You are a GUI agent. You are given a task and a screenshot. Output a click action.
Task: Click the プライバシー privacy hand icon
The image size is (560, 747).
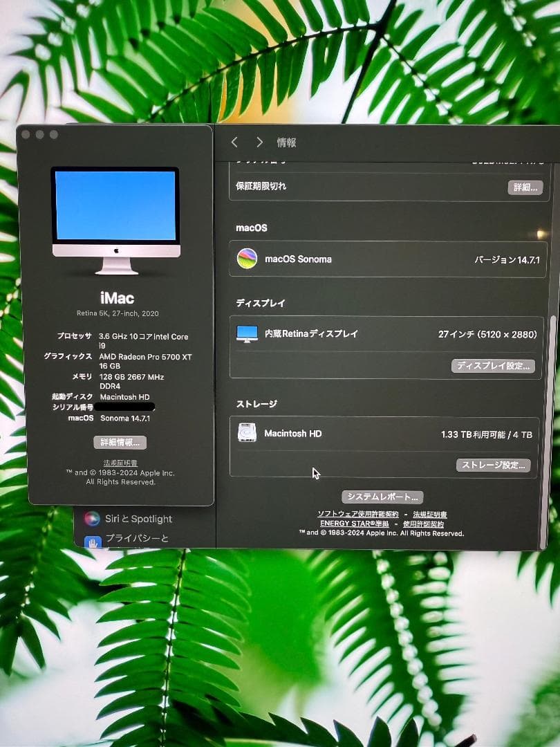(x=92, y=542)
